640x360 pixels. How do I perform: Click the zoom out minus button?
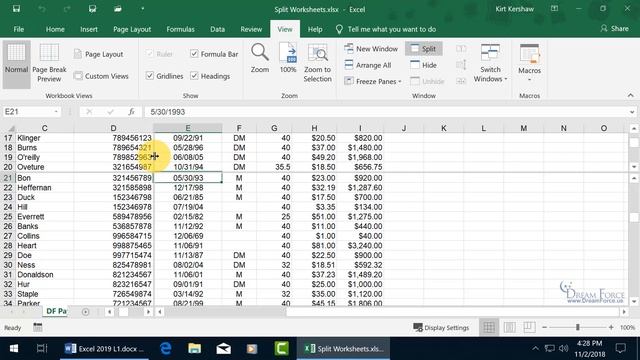(x=544, y=327)
